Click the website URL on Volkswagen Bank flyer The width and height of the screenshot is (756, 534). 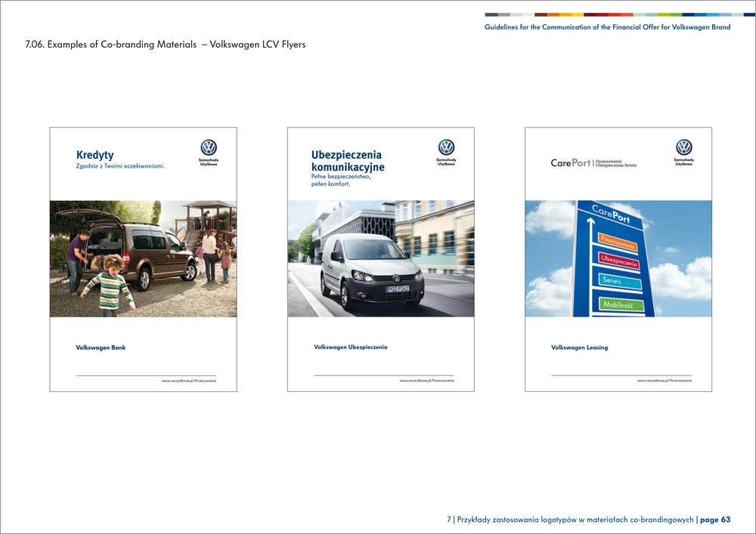[189, 381]
